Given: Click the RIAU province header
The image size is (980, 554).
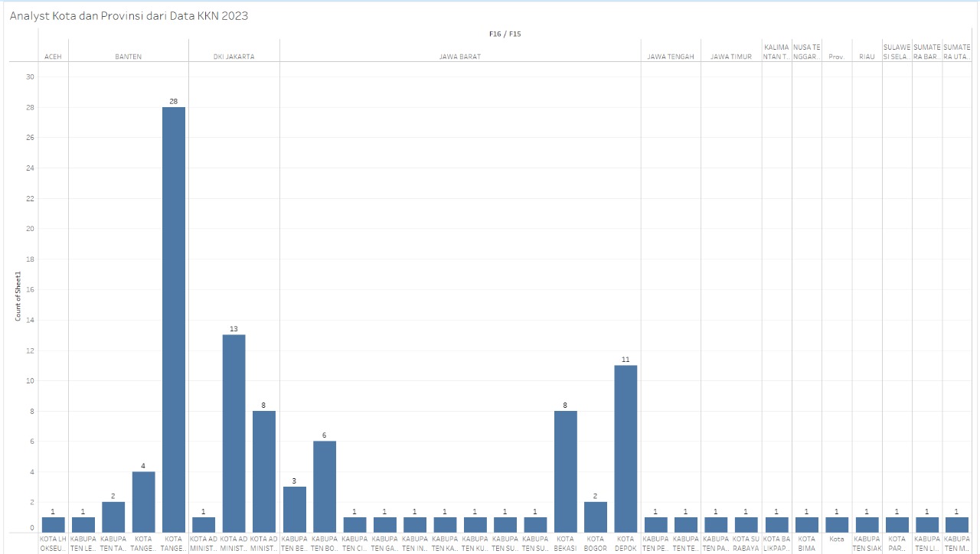Looking at the screenshot, I should pos(867,57).
